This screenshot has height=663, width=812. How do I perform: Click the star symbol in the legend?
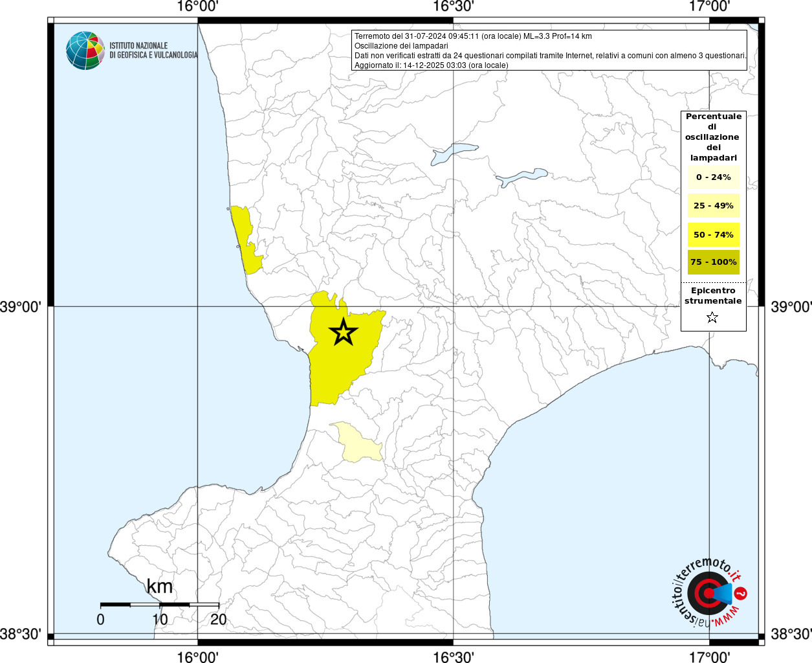click(x=712, y=317)
